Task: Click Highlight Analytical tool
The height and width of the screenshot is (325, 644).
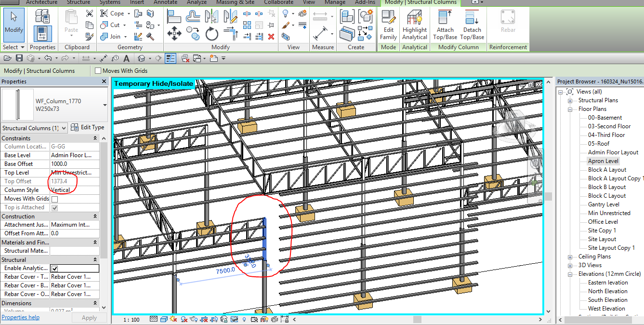Action: [415, 25]
